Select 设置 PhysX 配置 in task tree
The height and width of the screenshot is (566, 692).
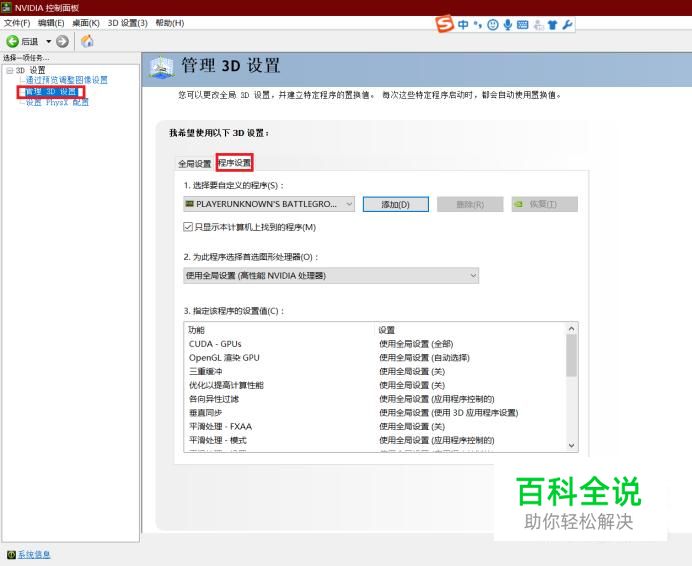(57, 102)
